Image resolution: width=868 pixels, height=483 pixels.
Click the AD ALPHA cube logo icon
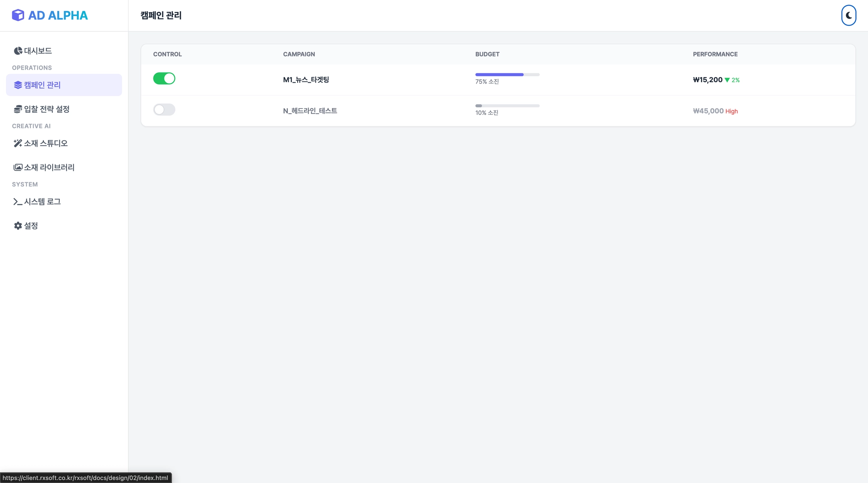tap(18, 15)
